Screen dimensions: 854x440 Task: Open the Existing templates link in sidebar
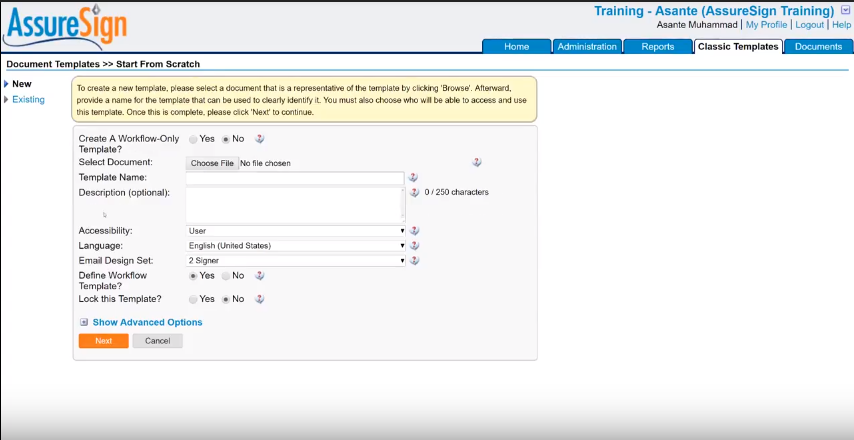[x=28, y=99]
